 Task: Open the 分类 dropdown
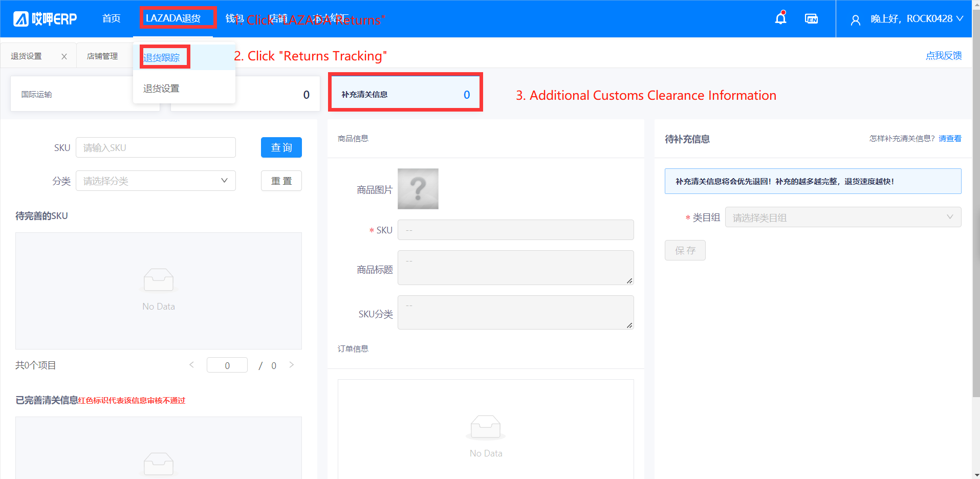coord(156,181)
